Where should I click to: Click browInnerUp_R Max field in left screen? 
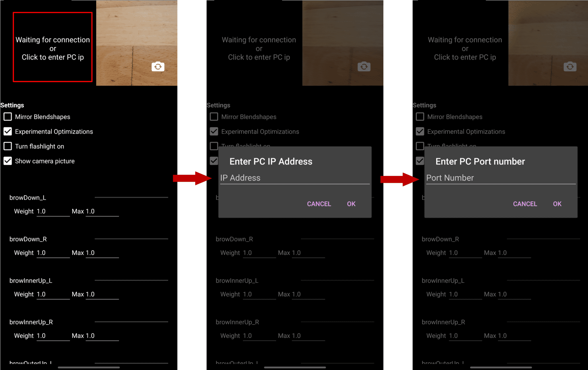(102, 336)
